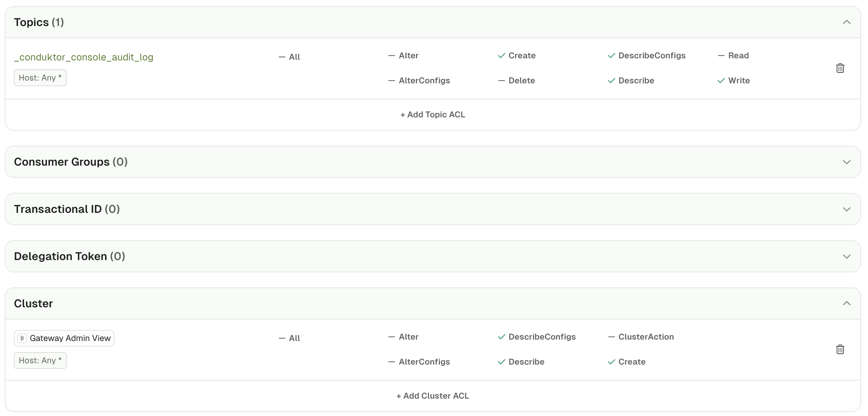
Task: Toggle ClusterAction permission for Cluster ACL
Action: (x=641, y=337)
